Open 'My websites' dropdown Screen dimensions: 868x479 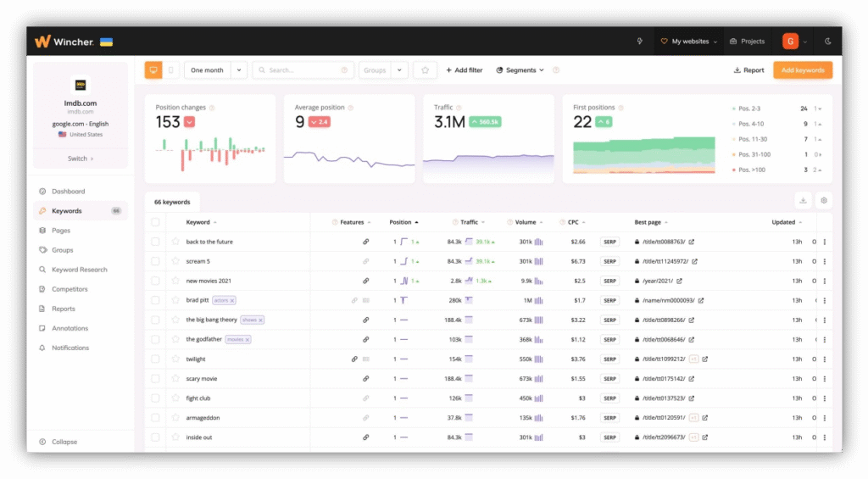pyautogui.click(x=689, y=41)
